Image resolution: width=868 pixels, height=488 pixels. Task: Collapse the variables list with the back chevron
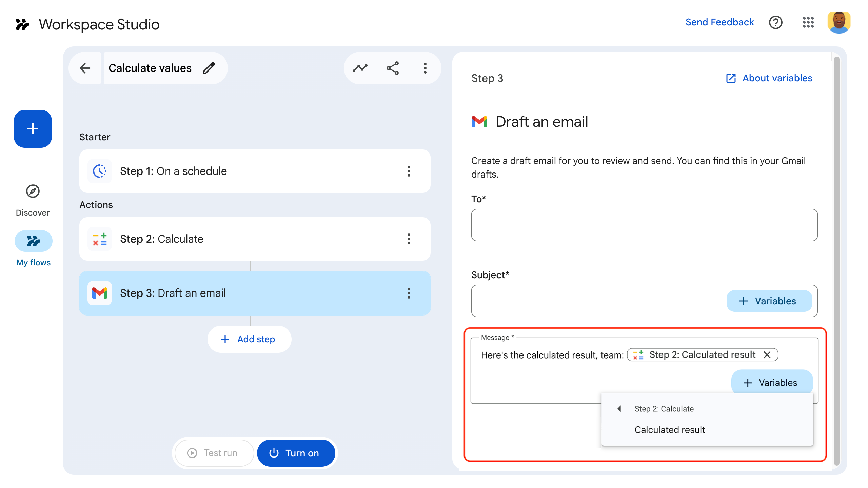(x=619, y=409)
